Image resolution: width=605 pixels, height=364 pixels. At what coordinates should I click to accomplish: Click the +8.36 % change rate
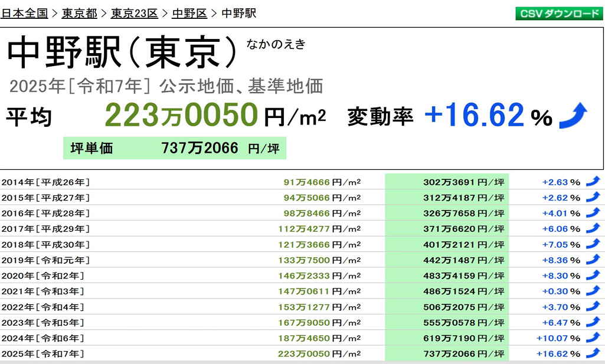[561, 260]
